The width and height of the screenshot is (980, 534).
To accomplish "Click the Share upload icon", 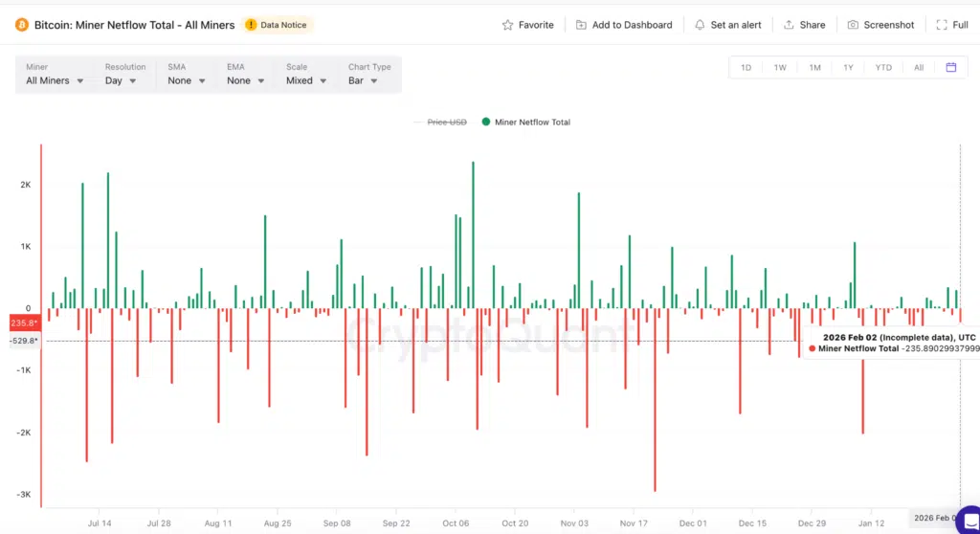I will (x=789, y=25).
